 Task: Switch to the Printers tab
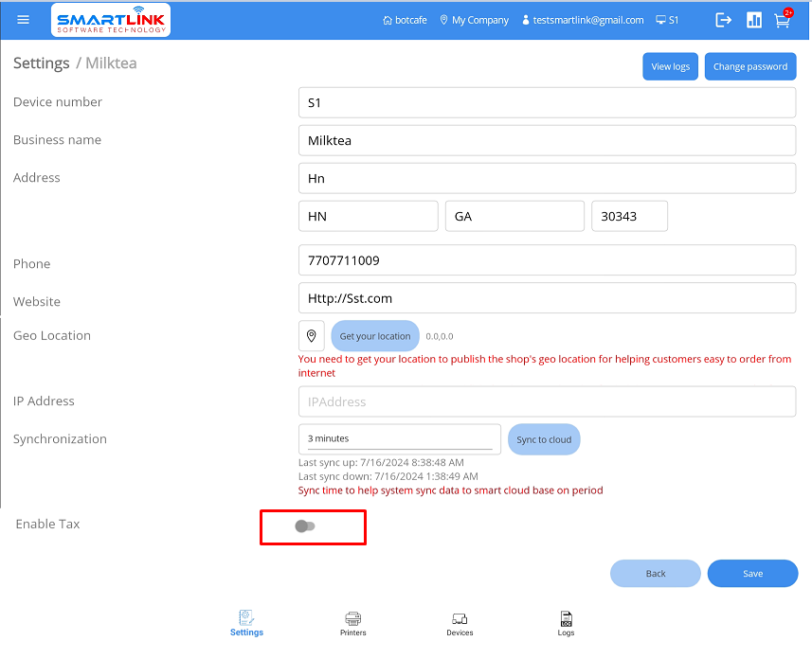[353, 623]
